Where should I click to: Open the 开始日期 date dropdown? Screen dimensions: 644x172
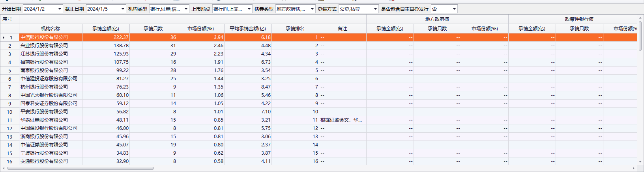pos(60,9)
